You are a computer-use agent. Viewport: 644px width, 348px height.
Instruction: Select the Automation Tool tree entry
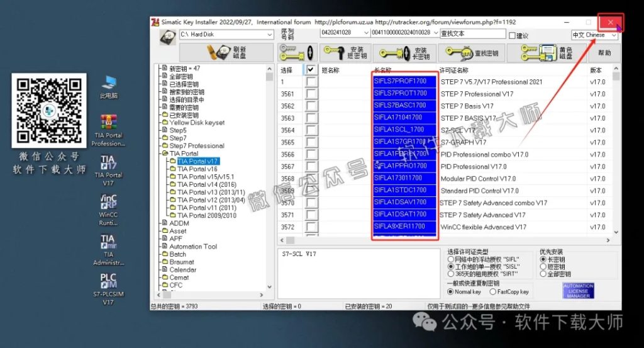click(x=193, y=247)
